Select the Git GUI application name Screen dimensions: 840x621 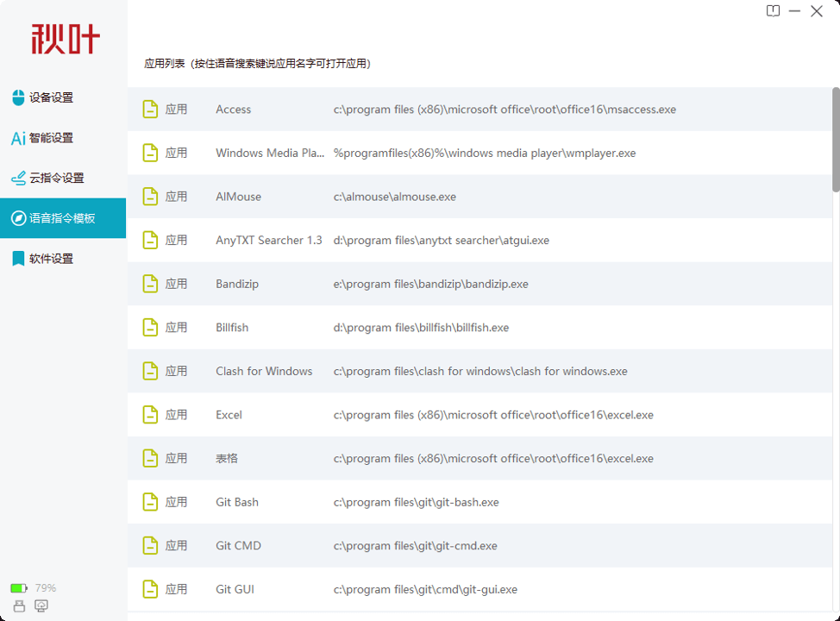(x=235, y=589)
